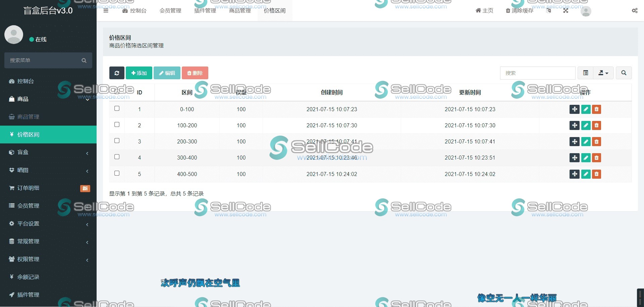This screenshot has height=307, width=644.
Task: Click the green 添加 button
Action: click(x=139, y=73)
